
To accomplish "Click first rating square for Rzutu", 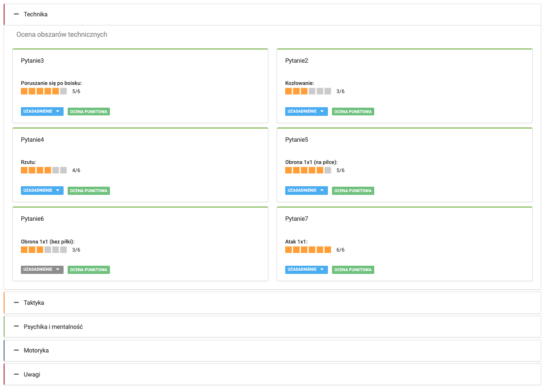I will click(x=24, y=170).
